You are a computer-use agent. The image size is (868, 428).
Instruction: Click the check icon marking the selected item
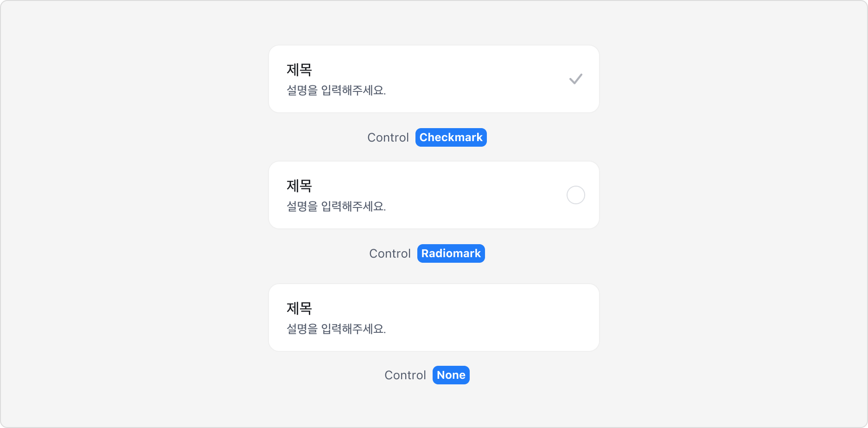(x=575, y=78)
